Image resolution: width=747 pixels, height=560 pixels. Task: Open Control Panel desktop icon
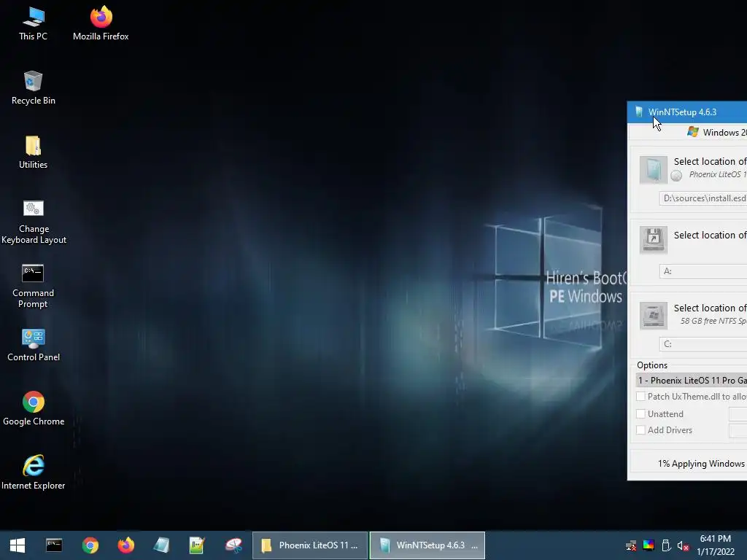[x=34, y=345]
